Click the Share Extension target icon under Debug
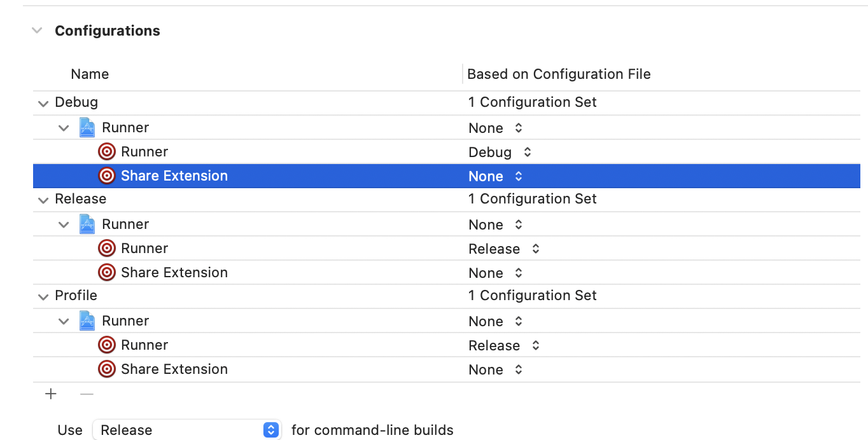 point(106,175)
